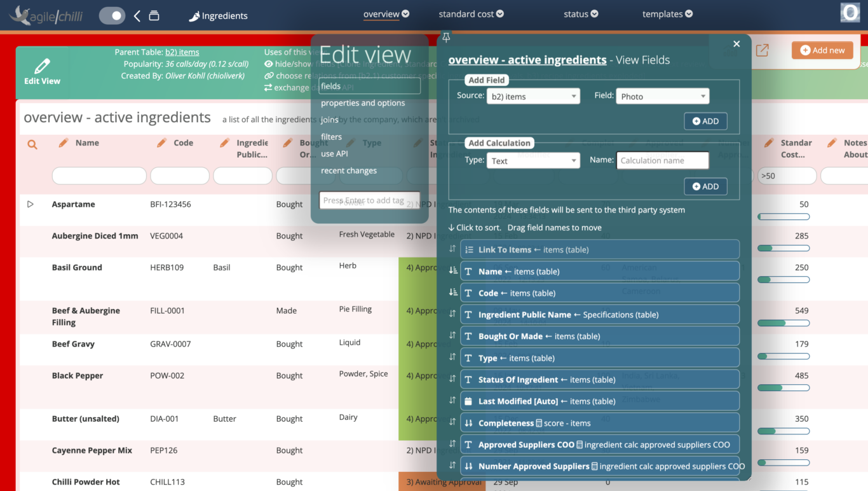Pin the View Fields panel
This screenshot has height=491, width=868.
click(x=446, y=38)
